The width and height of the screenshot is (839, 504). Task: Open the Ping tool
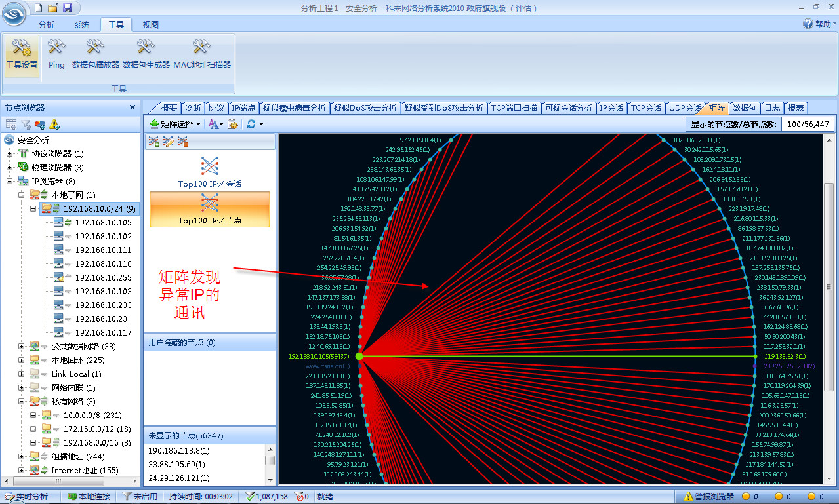(56, 54)
